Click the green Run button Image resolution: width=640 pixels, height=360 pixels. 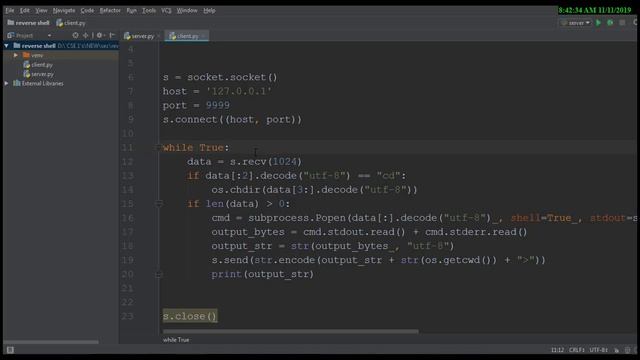(598, 23)
